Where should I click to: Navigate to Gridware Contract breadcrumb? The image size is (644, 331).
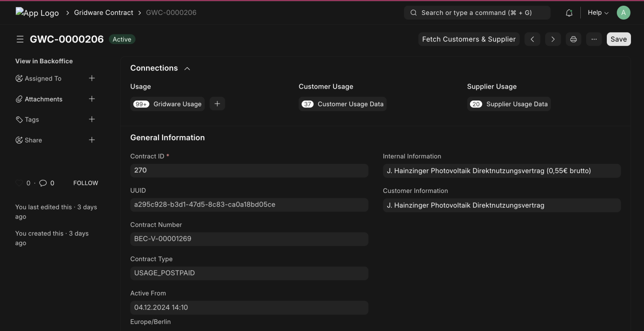[x=103, y=13]
